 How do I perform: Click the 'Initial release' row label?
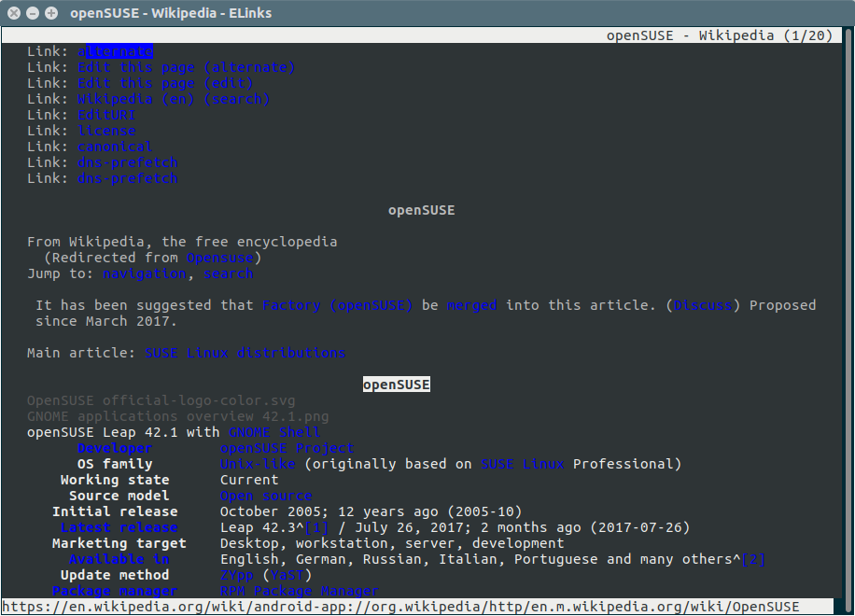(115, 511)
